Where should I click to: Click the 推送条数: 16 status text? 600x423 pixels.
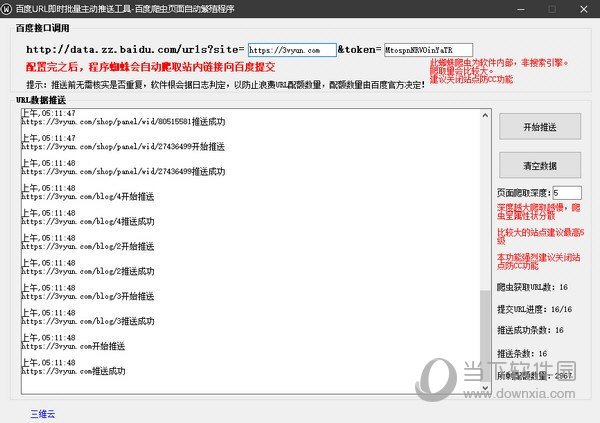pyautogui.click(x=522, y=353)
